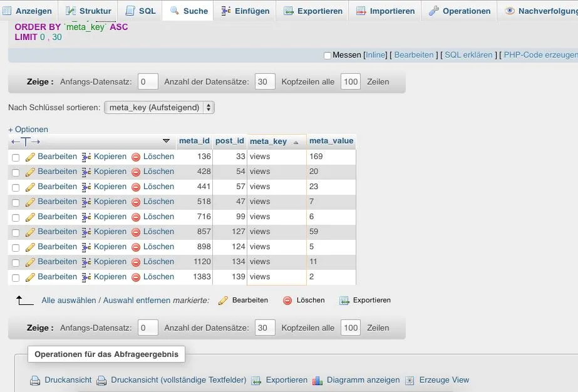Click the Löschen link for meta_id 857
The height and width of the screenshot is (392, 578).
(x=158, y=232)
